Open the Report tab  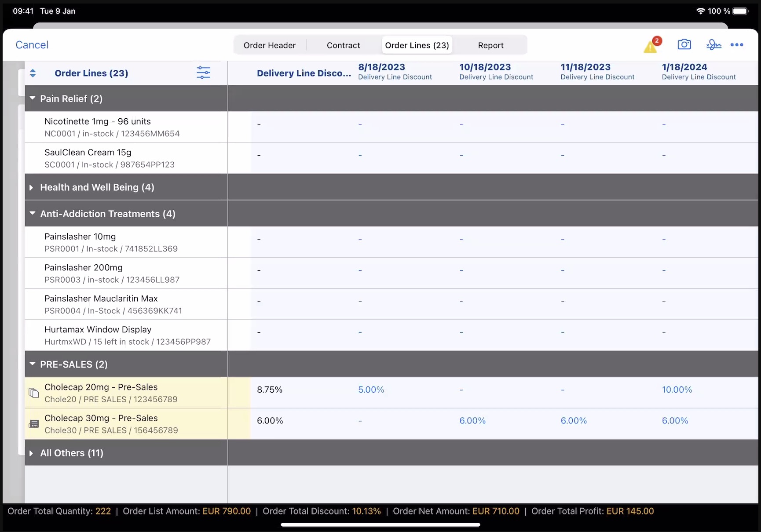click(490, 45)
